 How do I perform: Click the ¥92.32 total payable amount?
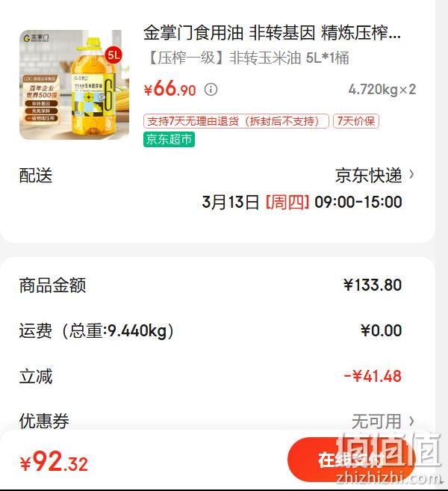54,462
